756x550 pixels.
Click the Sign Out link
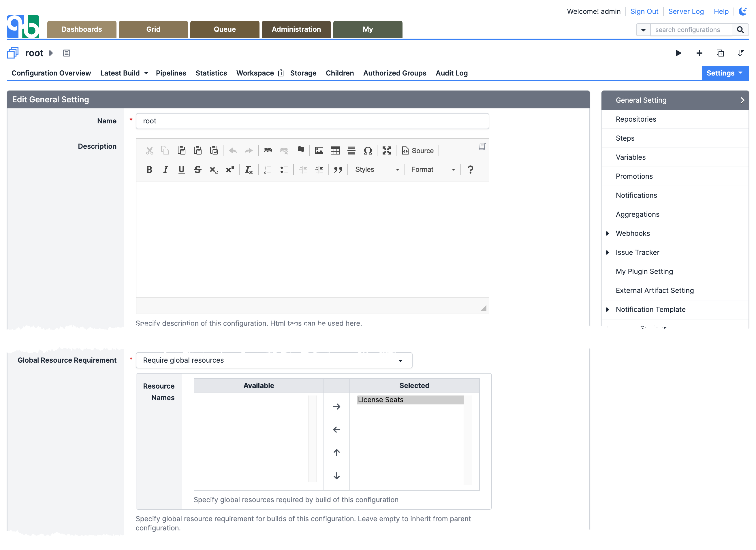(644, 11)
